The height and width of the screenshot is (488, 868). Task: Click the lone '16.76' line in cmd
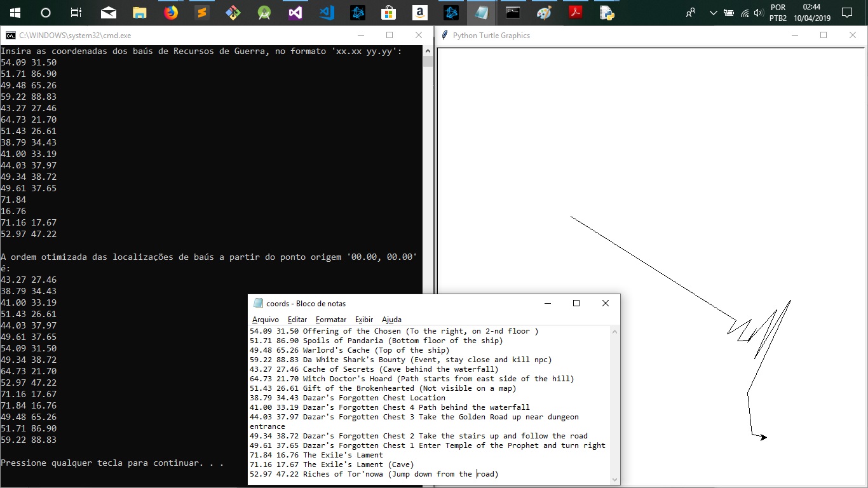pyautogui.click(x=13, y=212)
